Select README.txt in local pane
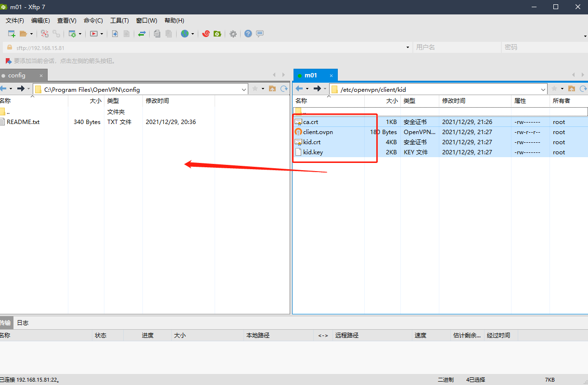Viewport: 588px width, 385px height. [23, 122]
